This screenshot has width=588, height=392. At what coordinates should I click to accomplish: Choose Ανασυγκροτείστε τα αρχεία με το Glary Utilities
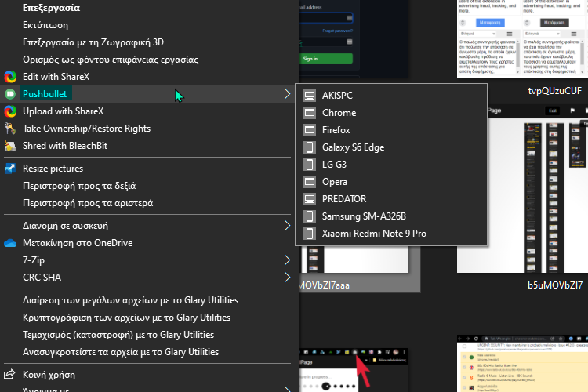point(147,352)
